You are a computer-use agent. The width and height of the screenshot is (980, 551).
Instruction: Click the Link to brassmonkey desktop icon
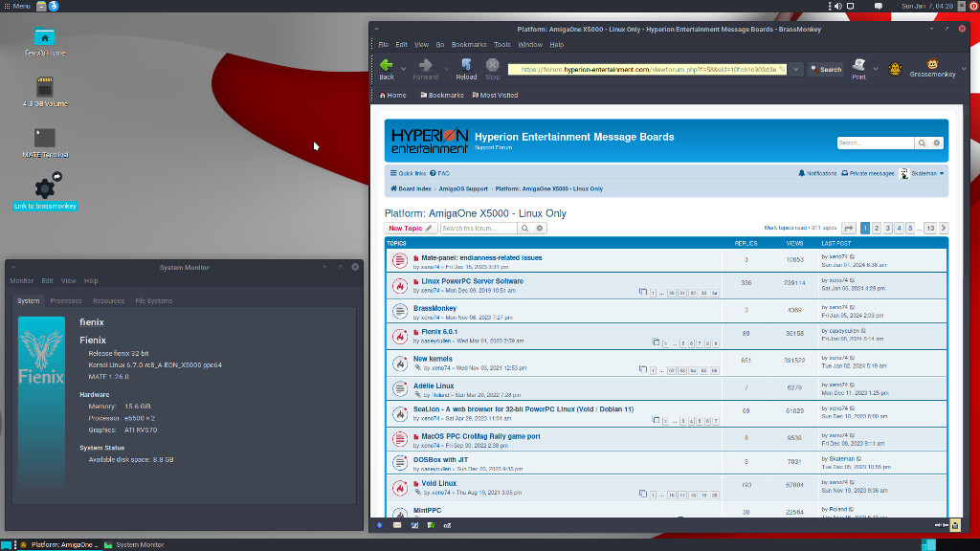(45, 191)
